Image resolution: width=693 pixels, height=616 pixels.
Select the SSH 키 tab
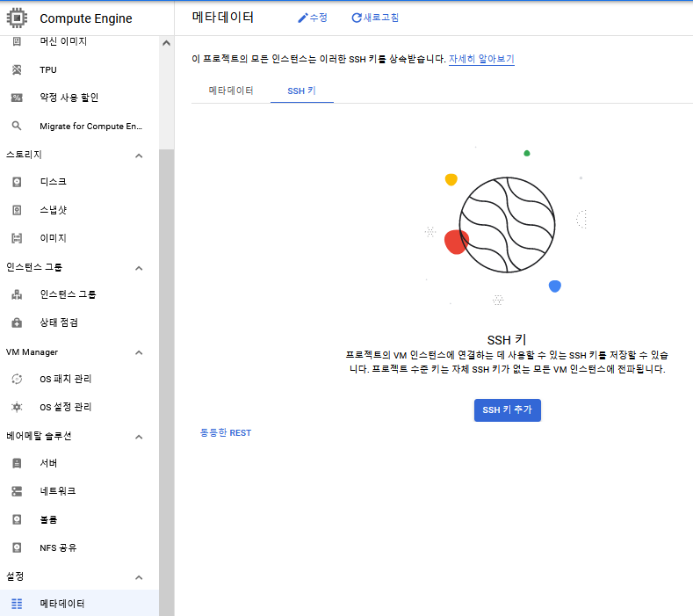click(x=301, y=91)
